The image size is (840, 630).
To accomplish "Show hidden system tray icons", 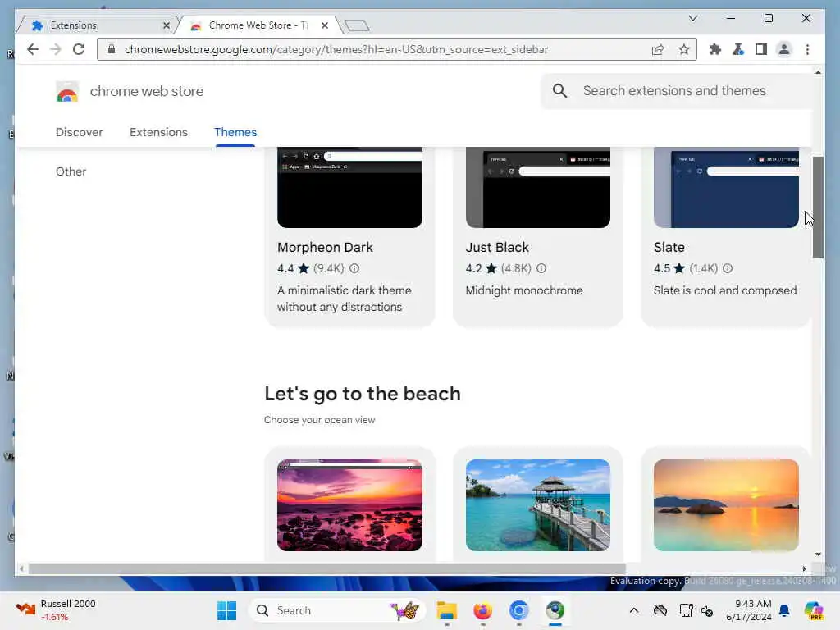I will (634, 610).
